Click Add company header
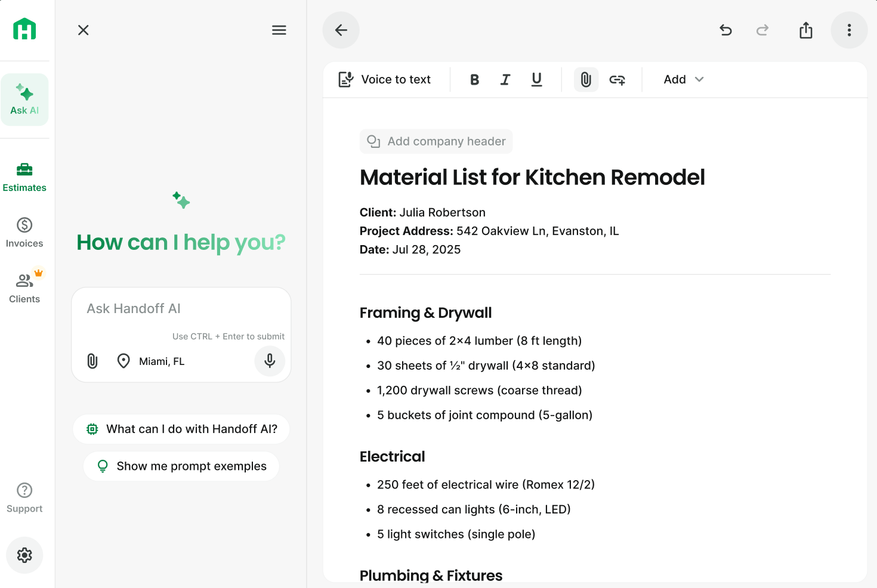This screenshot has height=588, width=877. [x=436, y=141]
